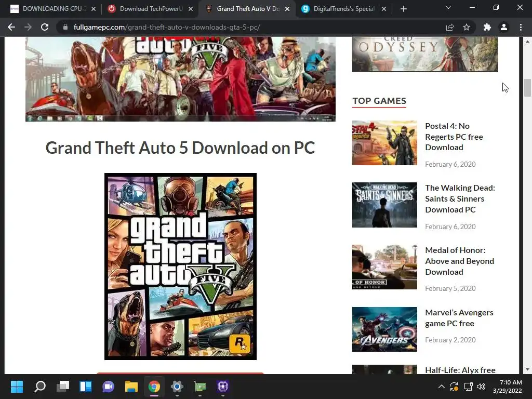Open the clock and date calendar
Screen dimensions: 532x399
click(x=507, y=387)
